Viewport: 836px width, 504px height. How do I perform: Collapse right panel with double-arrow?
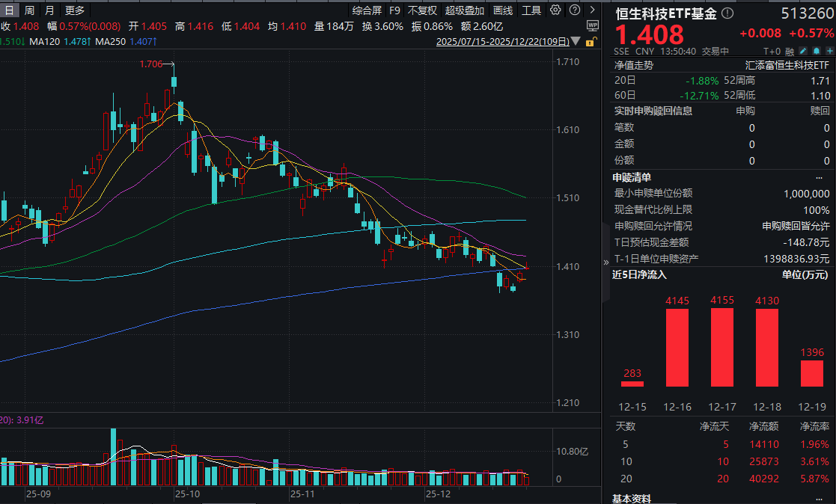[x=606, y=262]
